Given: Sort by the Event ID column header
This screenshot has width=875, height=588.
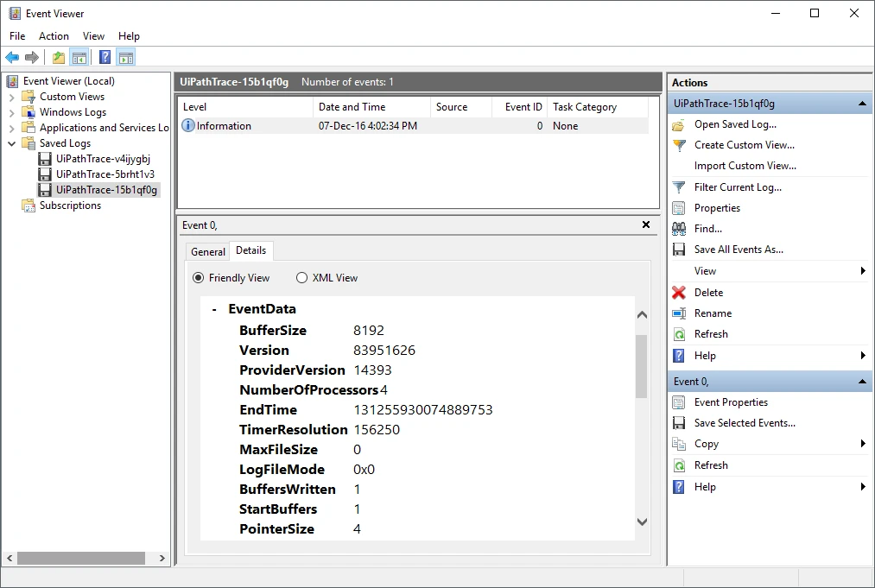Looking at the screenshot, I should coord(519,107).
